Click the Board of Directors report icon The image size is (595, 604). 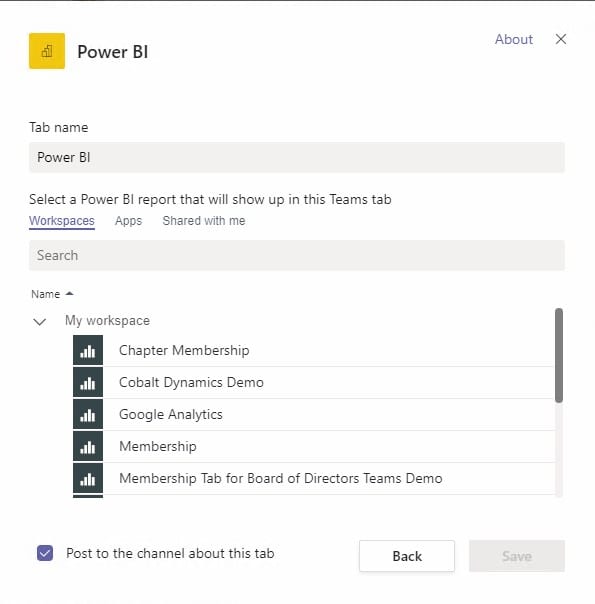(88, 478)
